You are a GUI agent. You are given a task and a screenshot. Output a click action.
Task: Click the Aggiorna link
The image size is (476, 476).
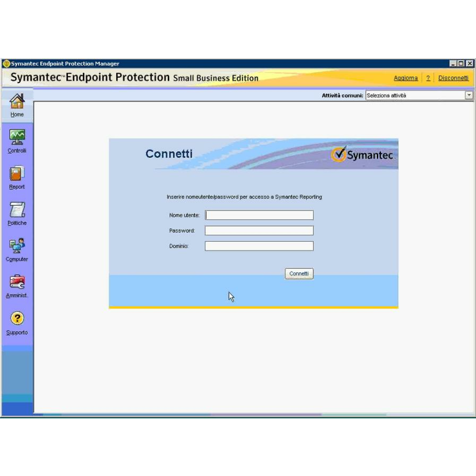pyautogui.click(x=405, y=78)
